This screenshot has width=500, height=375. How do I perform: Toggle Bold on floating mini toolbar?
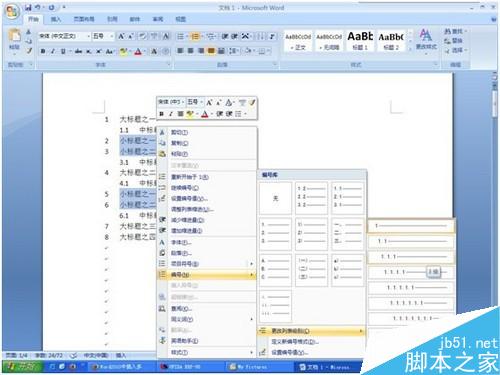[161, 114]
